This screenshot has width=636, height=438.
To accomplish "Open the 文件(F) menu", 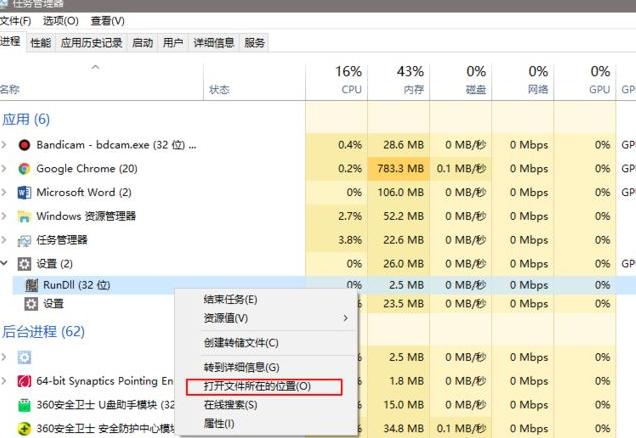I will (x=15, y=21).
